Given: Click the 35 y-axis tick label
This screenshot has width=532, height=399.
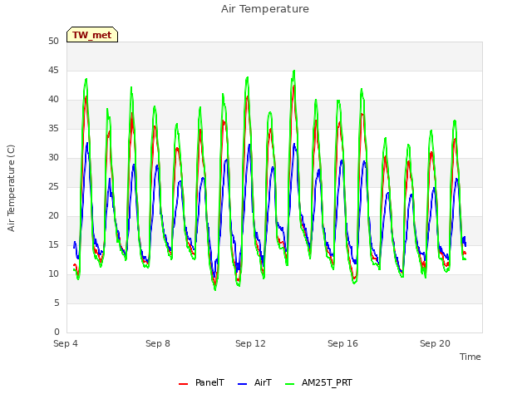Looking at the screenshot, I should point(53,128).
